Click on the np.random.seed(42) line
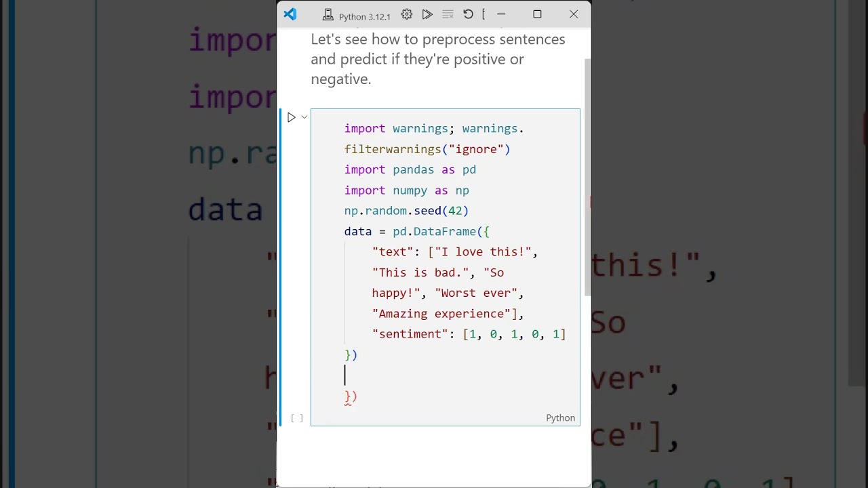Screen dimensions: 868x488 (x=406, y=211)
